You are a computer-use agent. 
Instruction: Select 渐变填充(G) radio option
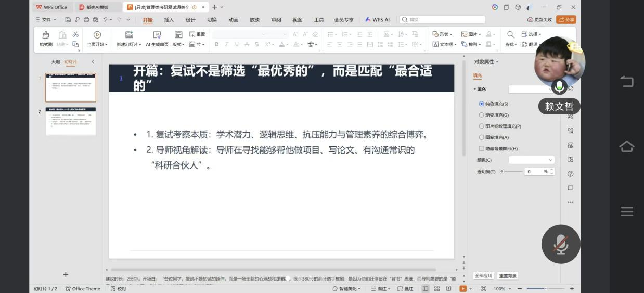click(x=481, y=115)
